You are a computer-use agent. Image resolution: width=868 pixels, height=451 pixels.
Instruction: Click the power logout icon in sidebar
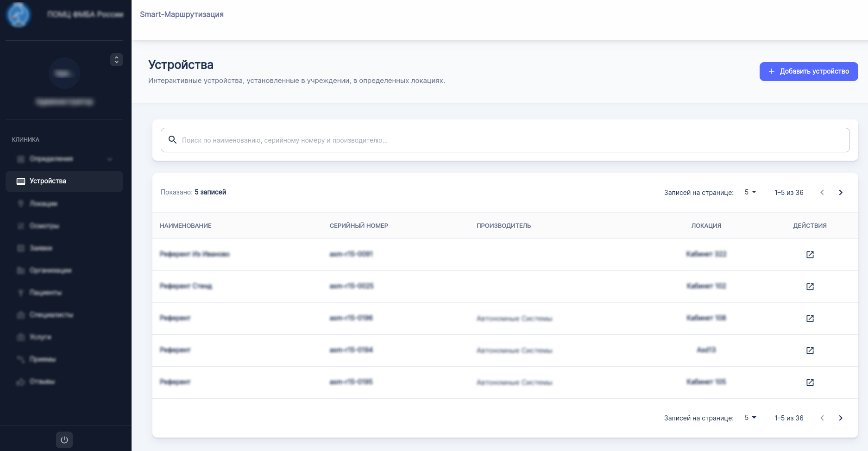tap(64, 440)
